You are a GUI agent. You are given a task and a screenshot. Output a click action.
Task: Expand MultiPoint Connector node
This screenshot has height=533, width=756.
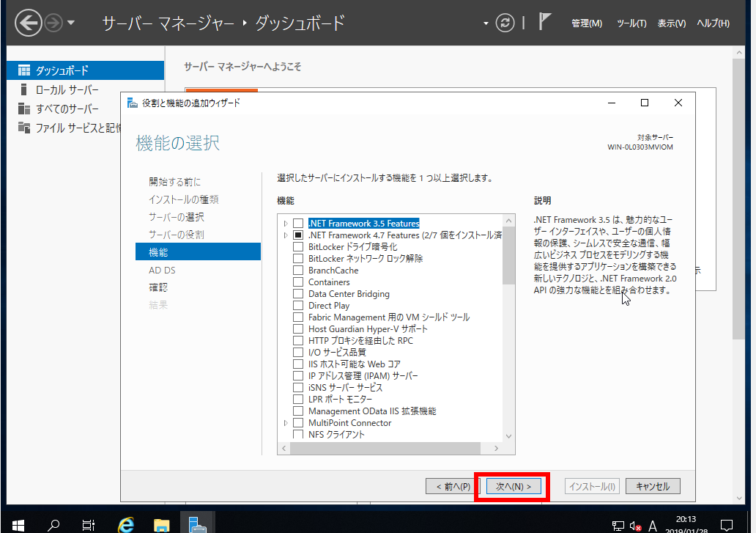pyautogui.click(x=286, y=423)
